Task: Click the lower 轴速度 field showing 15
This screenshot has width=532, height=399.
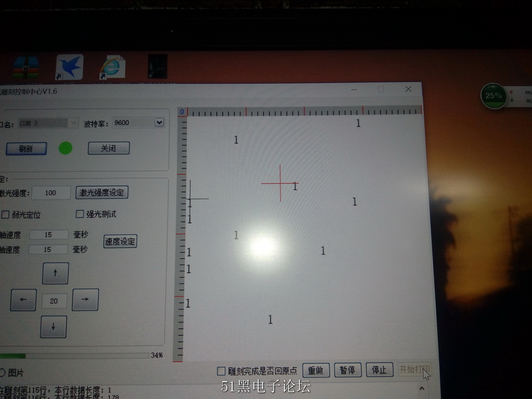Action: click(x=48, y=250)
